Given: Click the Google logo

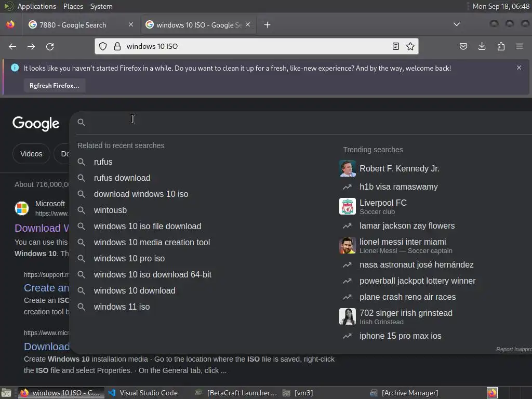Looking at the screenshot, I should click(36, 124).
